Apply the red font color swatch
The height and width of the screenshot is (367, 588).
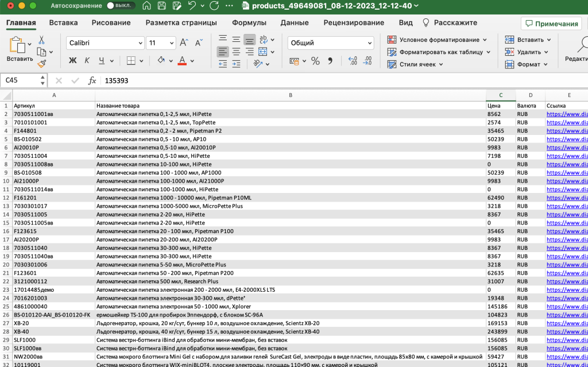tap(182, 61)
